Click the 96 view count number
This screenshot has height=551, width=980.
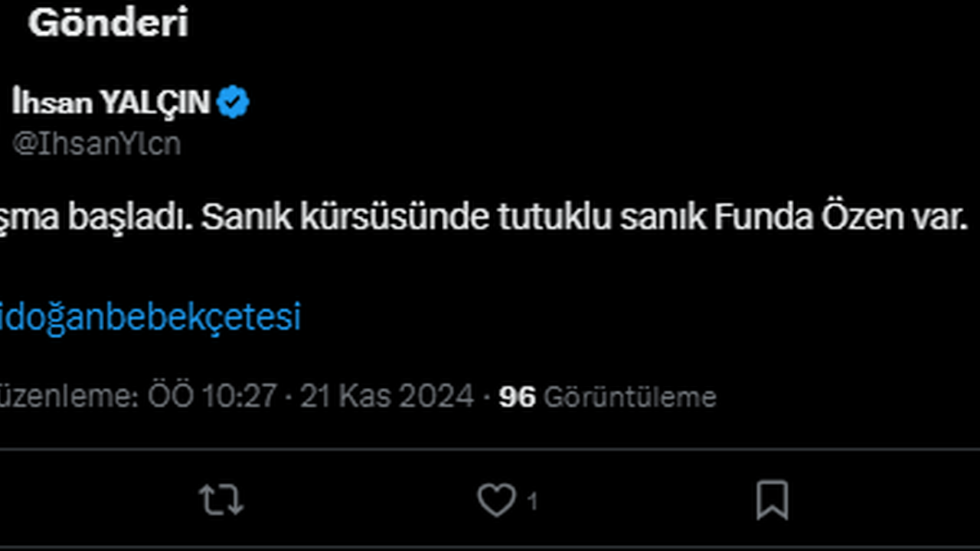click(517, 396)
